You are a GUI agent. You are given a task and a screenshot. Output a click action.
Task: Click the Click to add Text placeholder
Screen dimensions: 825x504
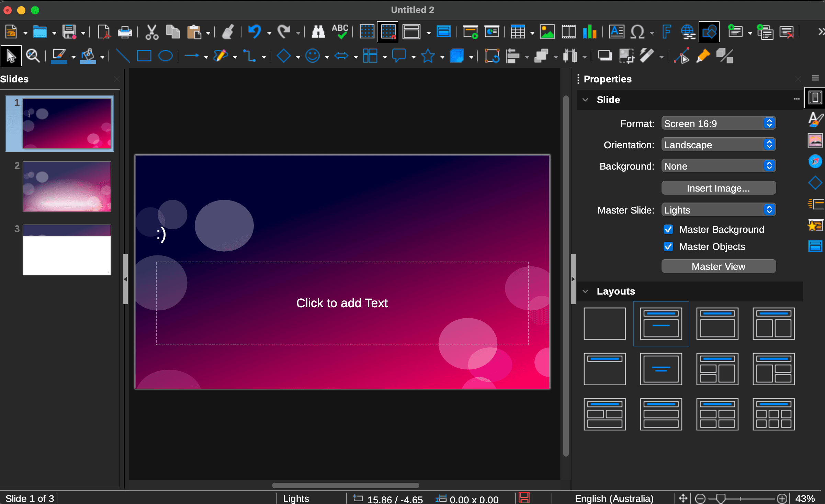[342, 303]
